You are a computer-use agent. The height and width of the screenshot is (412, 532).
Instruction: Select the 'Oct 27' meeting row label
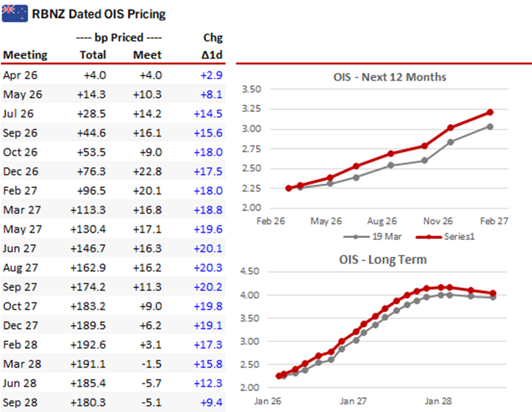coord(20,306)
